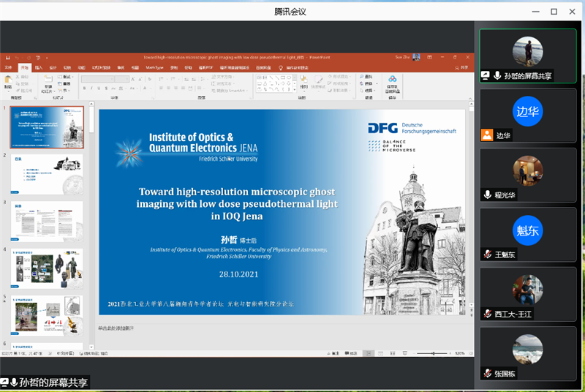The height and width of the screenshot is (392, 585).
Task: Click the Undo arrow in quick access toolbar
Action: click(x=17, y=58)
